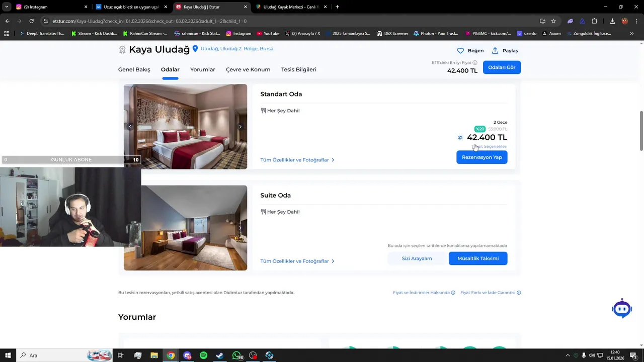644x362 pixels.
Task: Show hidden system tray icons
Action: pos(568,355)
